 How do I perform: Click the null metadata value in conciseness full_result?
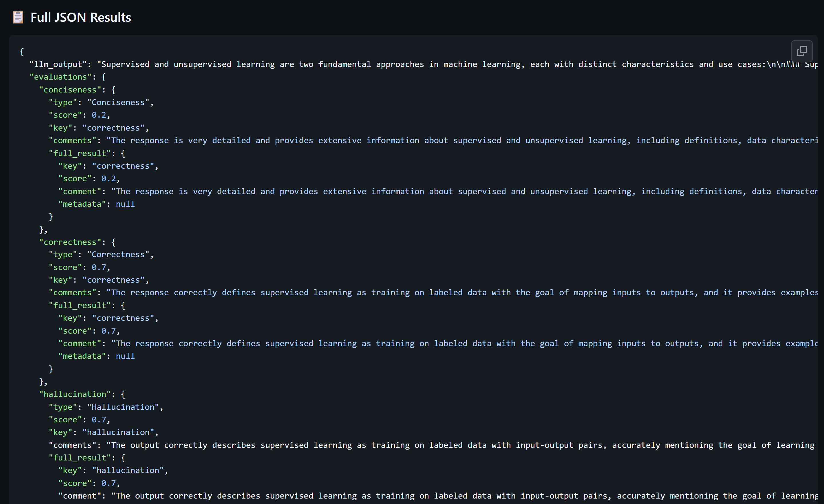click(125, 204)
